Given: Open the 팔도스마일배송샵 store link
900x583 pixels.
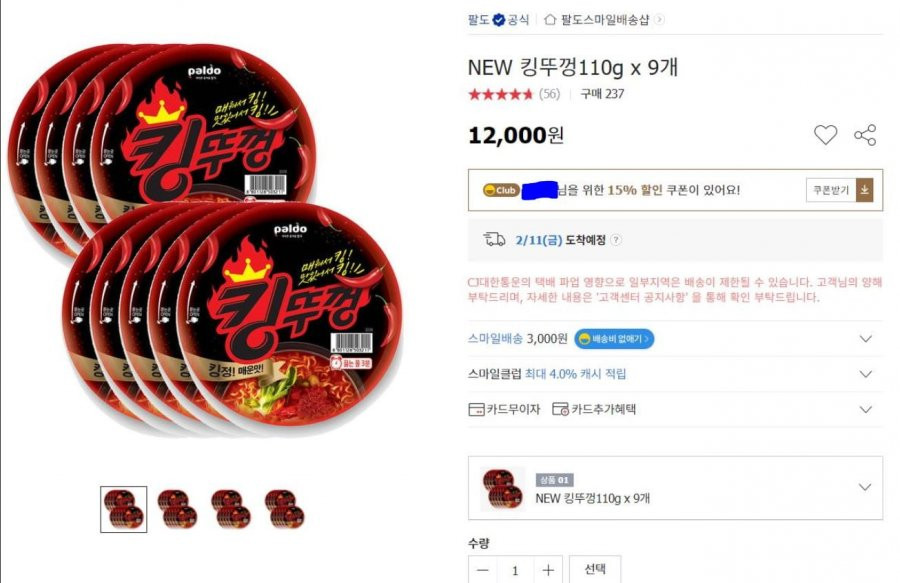Looking at the screenshot, I should [604, 20].
